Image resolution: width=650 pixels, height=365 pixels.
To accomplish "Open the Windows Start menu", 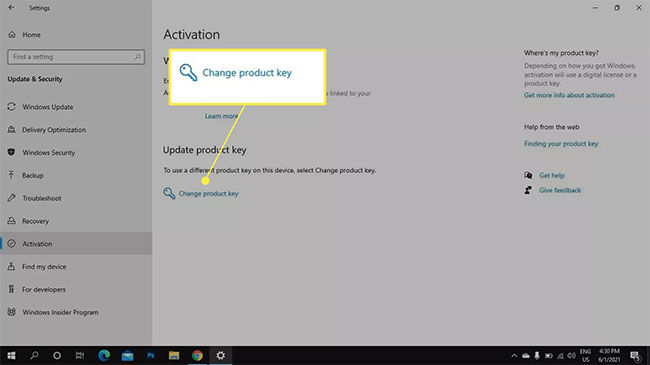I will tap(11, 355).
